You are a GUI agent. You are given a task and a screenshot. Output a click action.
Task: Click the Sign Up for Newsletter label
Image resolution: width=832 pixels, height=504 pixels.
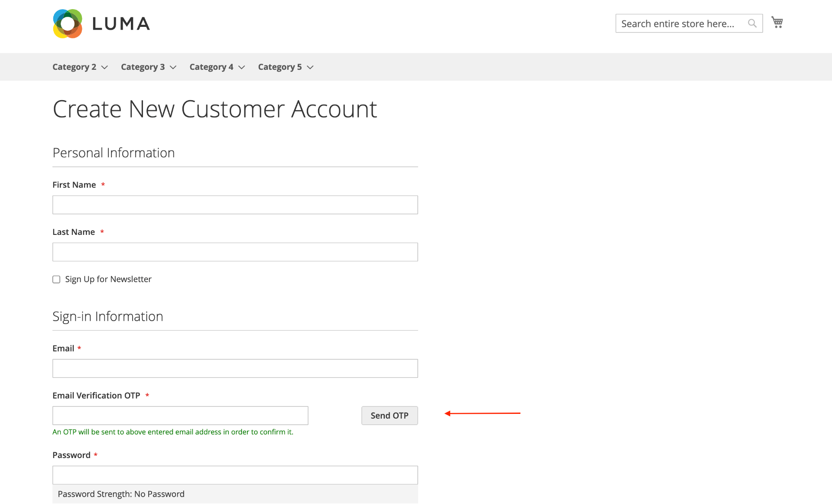(108, 280)
